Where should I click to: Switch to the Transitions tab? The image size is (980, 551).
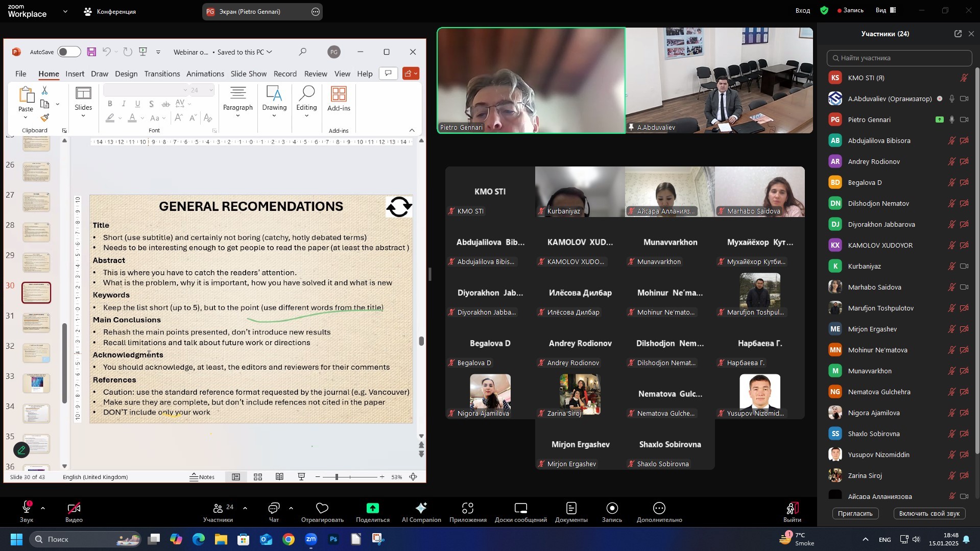coord(162,74)
